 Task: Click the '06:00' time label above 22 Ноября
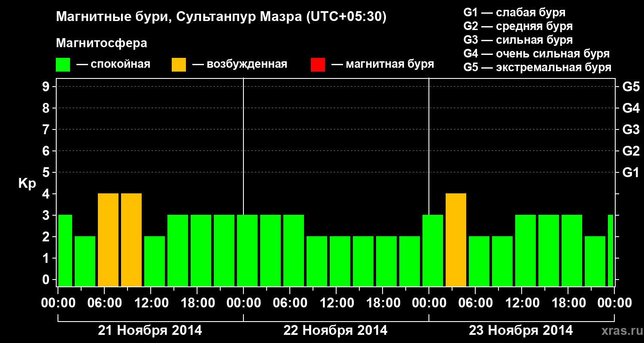click(x=290, y=303)
